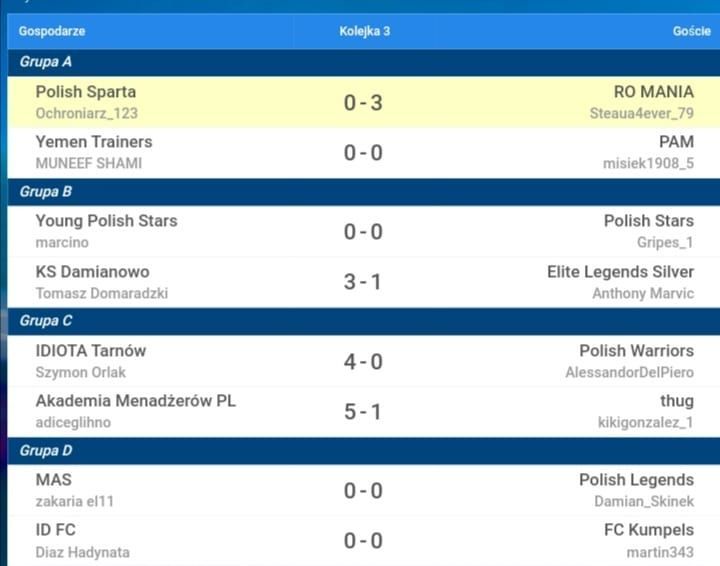Select the Young Polish Stars team
The image size is (720, 566).
(106, 221)
